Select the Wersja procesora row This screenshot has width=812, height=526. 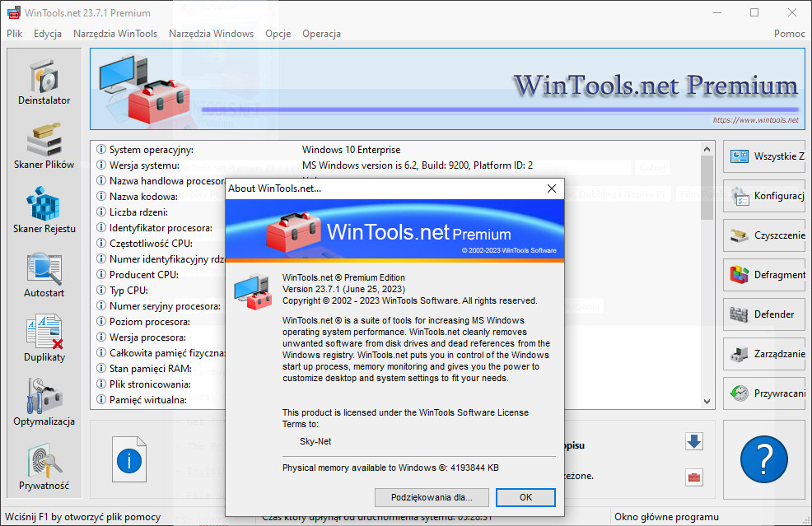[160, 337]
